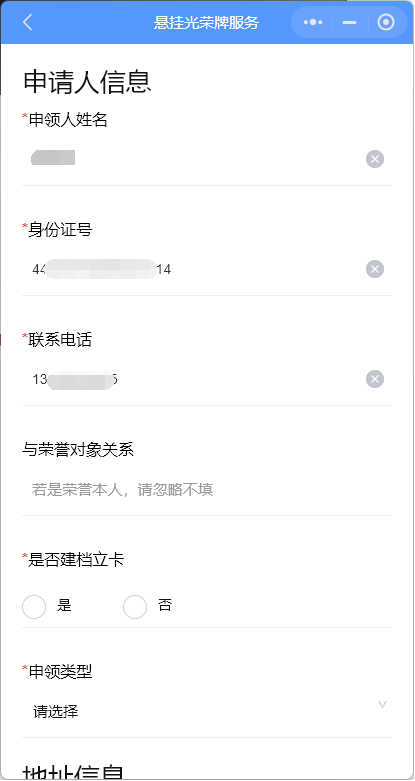
Task: Click the 是否建档立卡 field label
Action: [x=76, y=560]
